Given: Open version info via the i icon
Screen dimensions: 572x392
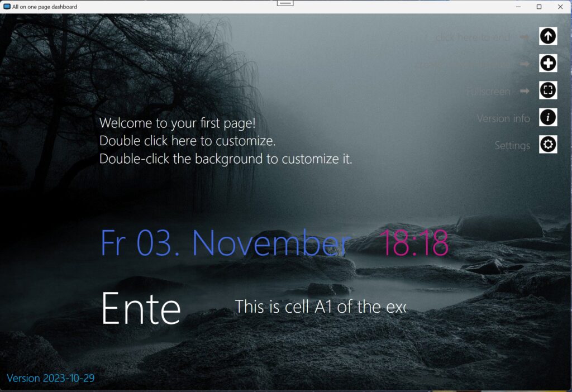Looking at the screenshot, I should [548, 117].
